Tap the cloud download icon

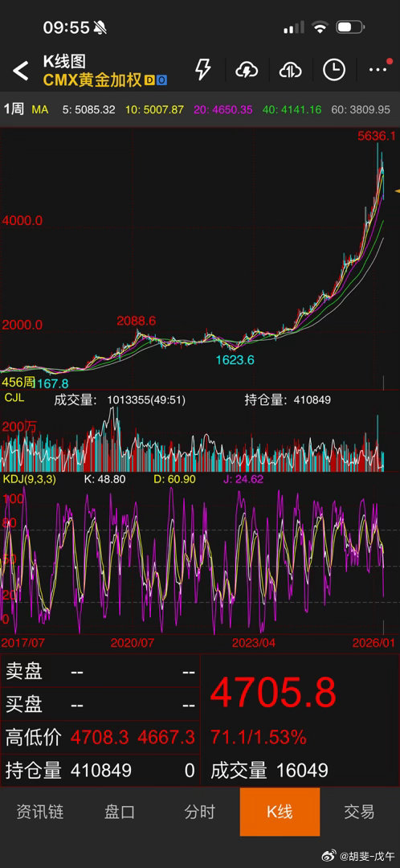(x=247, y=70)
